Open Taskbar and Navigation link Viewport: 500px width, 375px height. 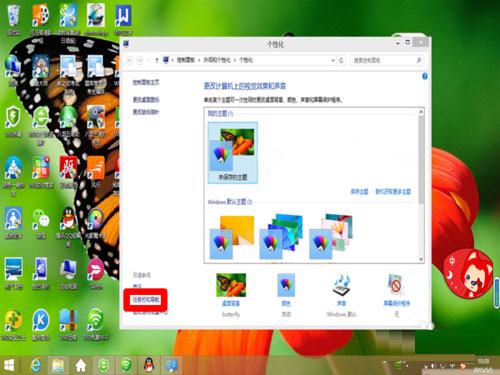tap(146, 300)
